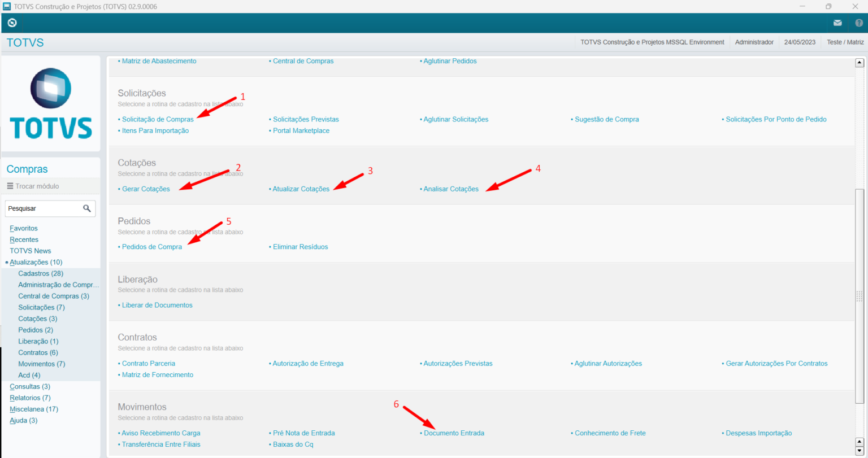Click the search magnifier icon
The image size is (868, 458).
(87, 208)
